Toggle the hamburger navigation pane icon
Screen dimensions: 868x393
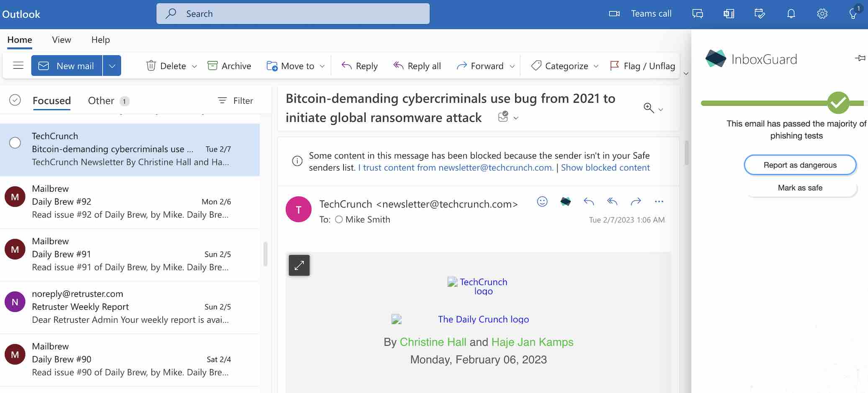pos(18,66)
